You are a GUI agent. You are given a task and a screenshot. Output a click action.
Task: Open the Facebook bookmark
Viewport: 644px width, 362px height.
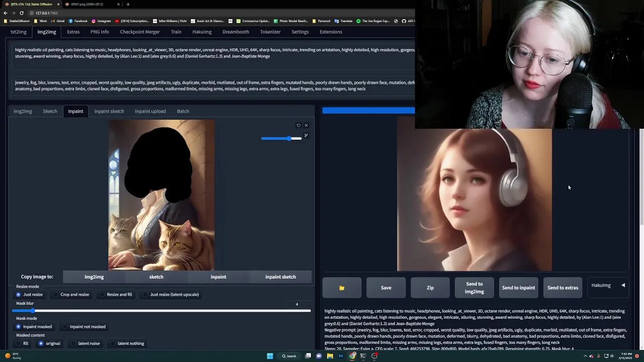click(78, 21)
